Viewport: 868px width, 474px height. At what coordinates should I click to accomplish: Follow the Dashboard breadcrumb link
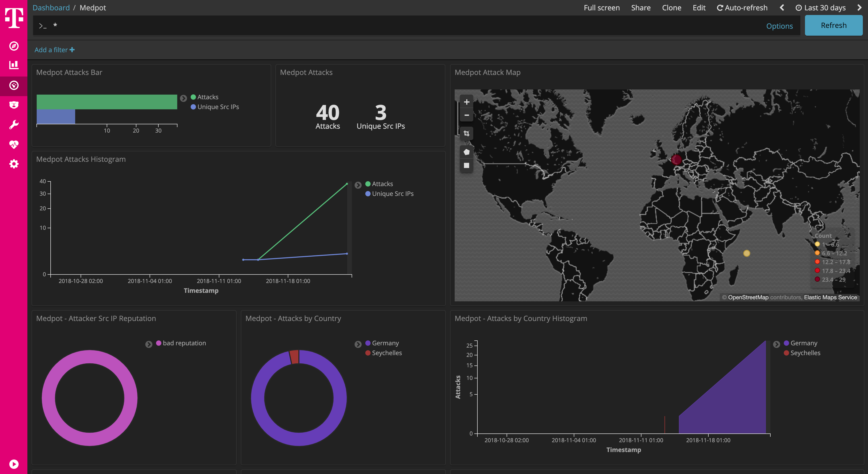[51, 7]
